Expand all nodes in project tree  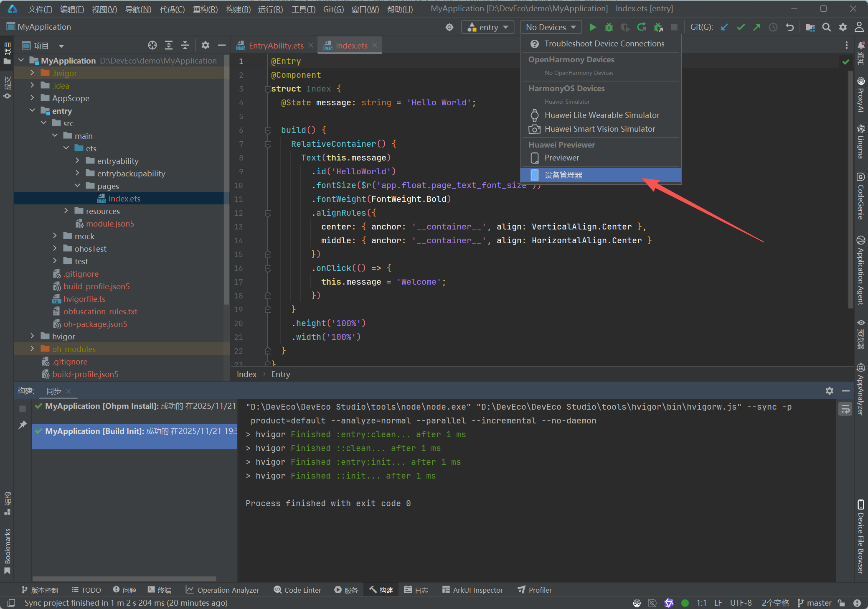pyautogui.click(x=169, y=45)
